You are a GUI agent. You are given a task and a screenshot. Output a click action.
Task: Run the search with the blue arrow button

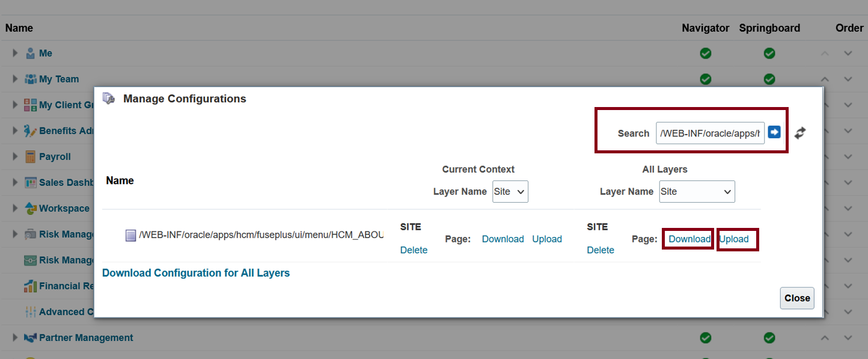point(774,132)
